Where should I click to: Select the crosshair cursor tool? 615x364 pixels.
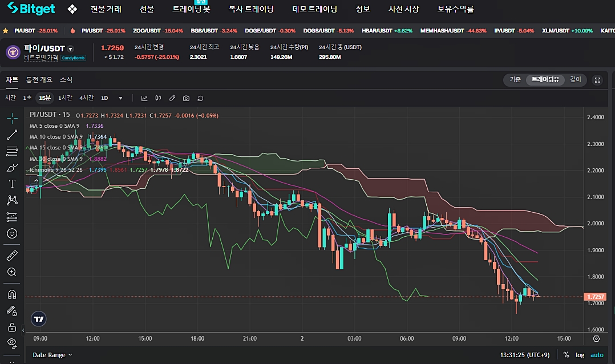[x=12, y=118]
